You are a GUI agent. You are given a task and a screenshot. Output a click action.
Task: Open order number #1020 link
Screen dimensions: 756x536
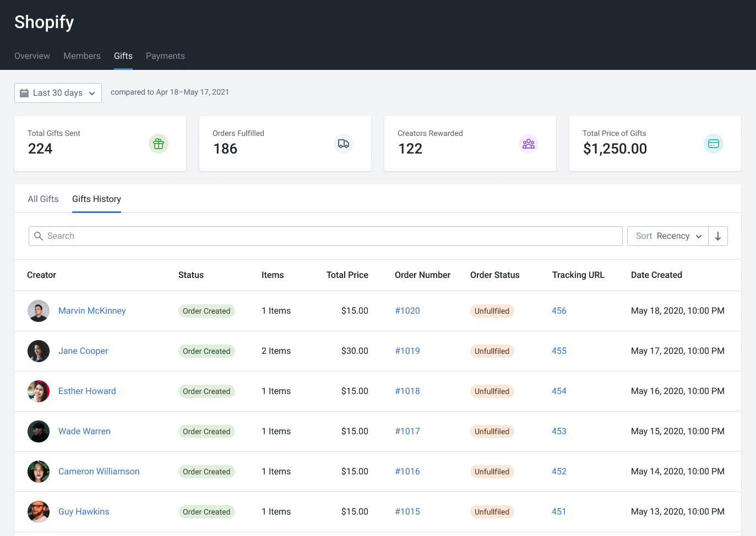click(407, 311)
